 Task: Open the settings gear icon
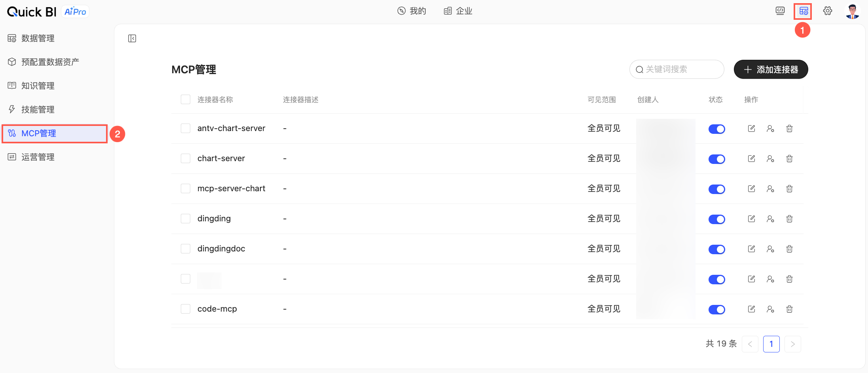click(x=827, y=11)
